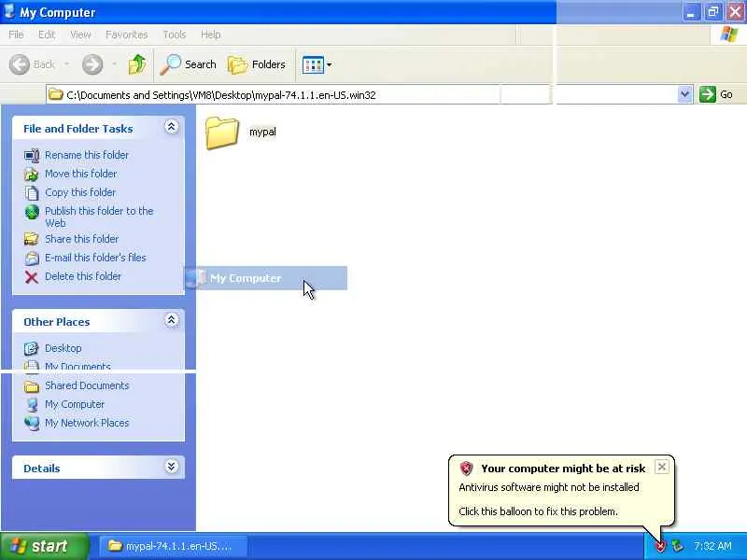Open the Tools menu
This screenshot has height=560, width=747.
pos(175,35)
